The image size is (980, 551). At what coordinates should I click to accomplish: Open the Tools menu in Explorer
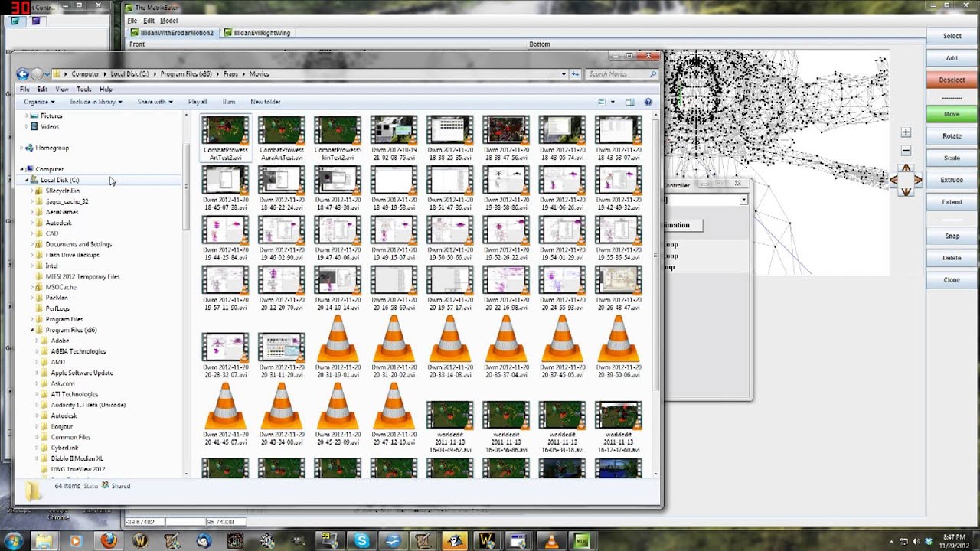(x=83, y=90)
